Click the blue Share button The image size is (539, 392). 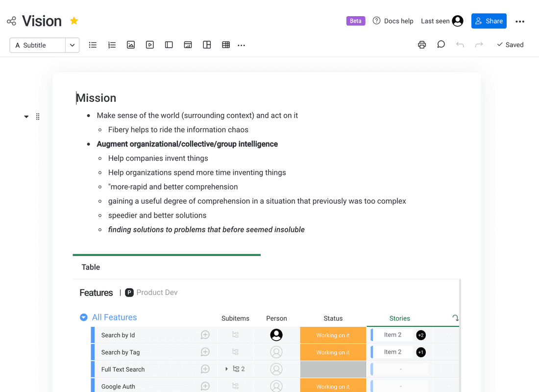coord(489,21)
